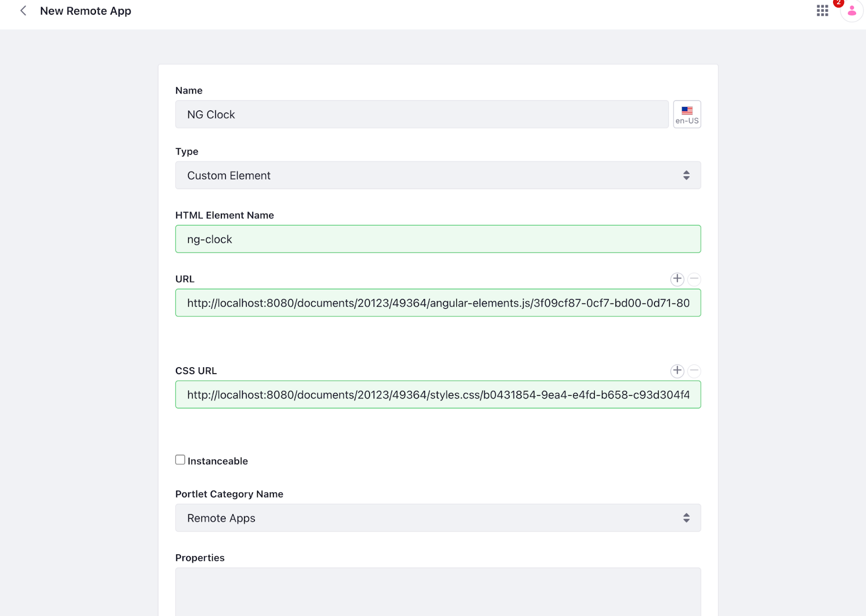Screen dimensions: 866x616
Task: Click the notification badge on the avatar
Action: pos(838,3)
